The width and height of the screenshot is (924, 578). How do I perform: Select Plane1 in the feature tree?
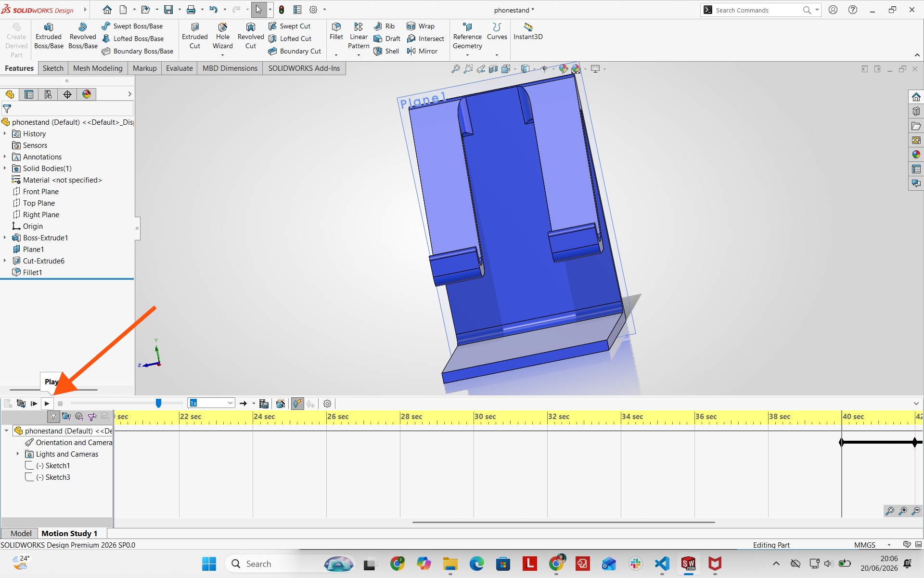click(x=33, y=249)
